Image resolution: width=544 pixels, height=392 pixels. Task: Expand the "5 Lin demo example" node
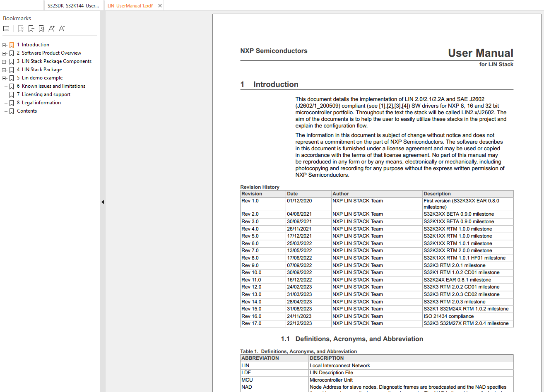pyautogui.click(x=4, y=77)
